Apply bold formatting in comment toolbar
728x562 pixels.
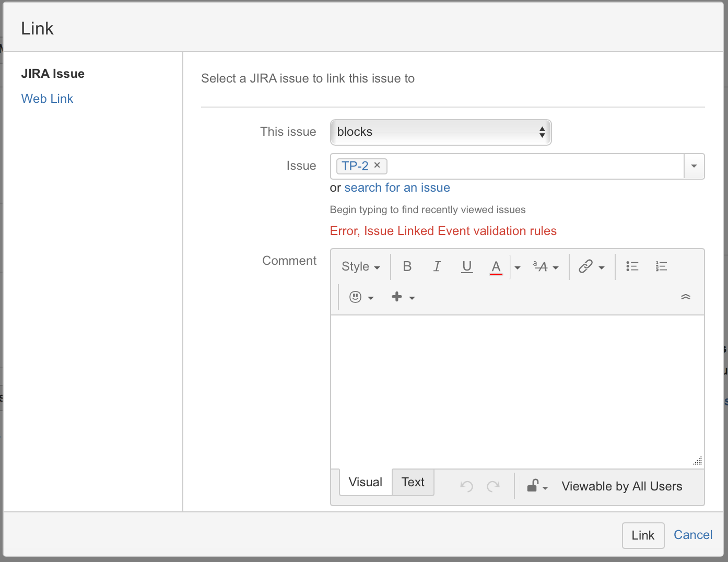(407, 266)
